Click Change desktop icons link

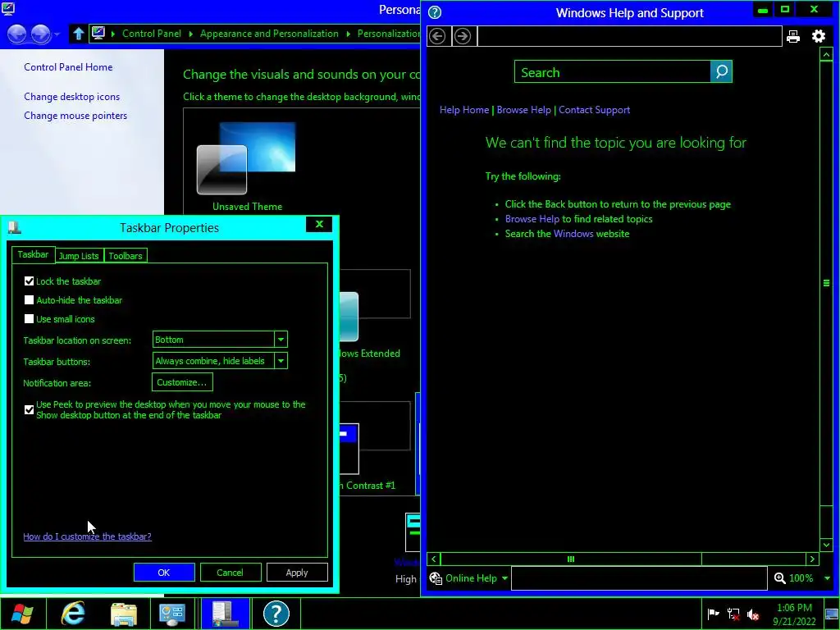click(72, 97)
